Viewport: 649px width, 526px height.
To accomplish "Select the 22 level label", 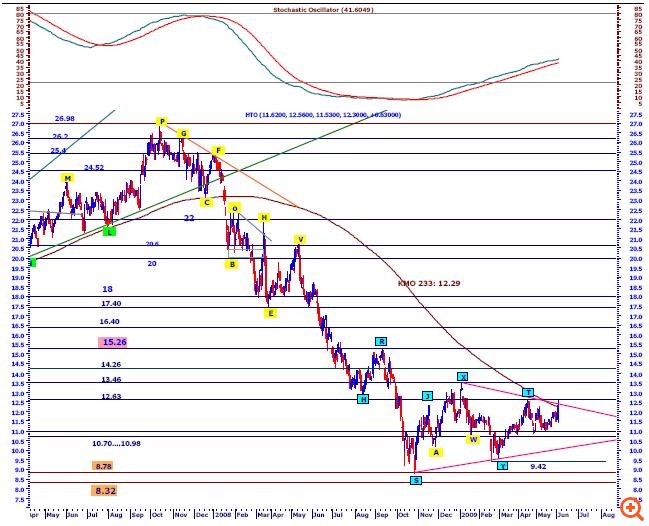I will click(189, 218).
